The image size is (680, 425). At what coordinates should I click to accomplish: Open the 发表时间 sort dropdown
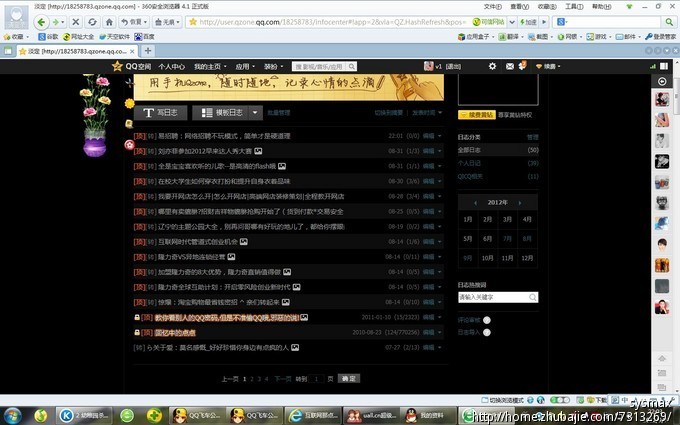(427, 113)
